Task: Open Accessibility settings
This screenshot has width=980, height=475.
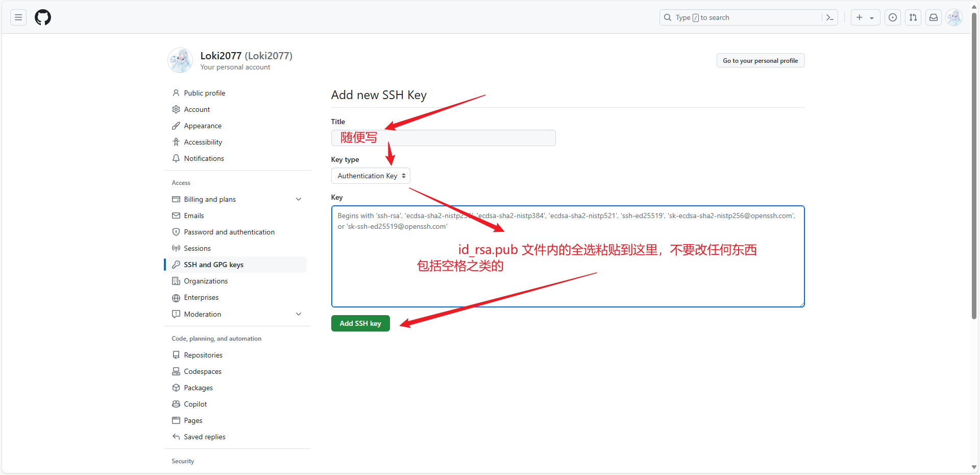Action: click(x=203, y=142)
